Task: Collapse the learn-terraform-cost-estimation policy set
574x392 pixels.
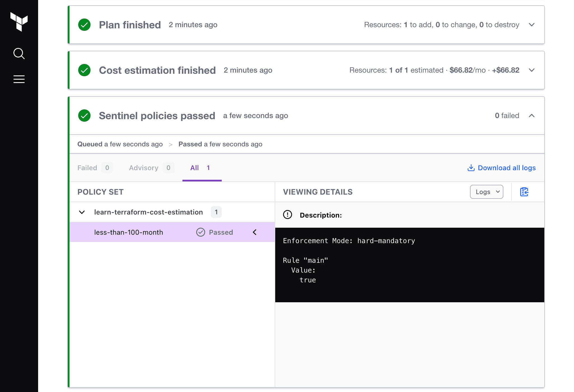Action: pos(82,212)
